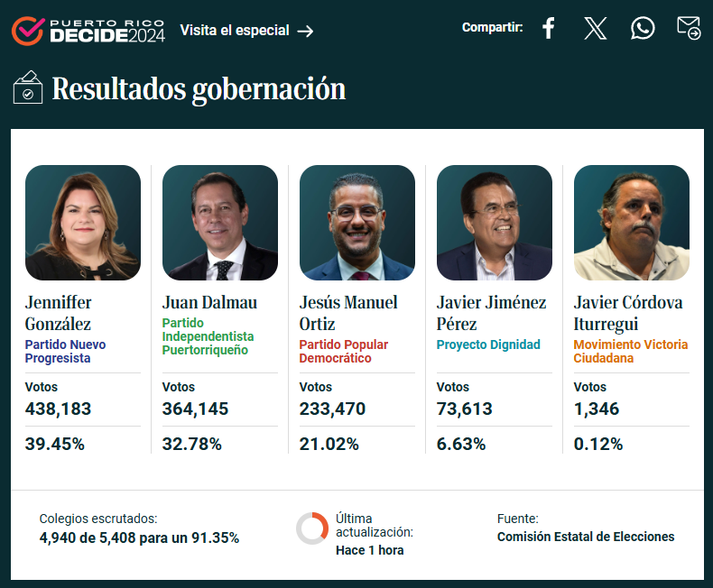Share results on X (Twitter)
The height and width of the screenshot is (588, 713).
tap(595, 28)
